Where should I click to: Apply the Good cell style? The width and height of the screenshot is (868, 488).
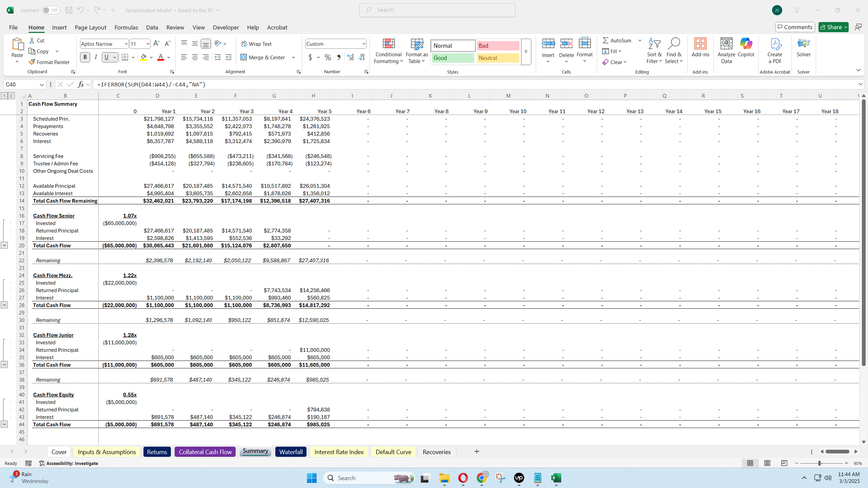pyautogui.click(x=453, y=58)
